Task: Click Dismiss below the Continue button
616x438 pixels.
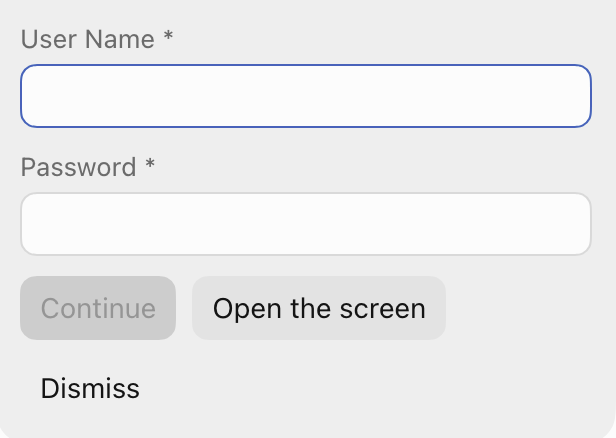Action: point(90,389)
